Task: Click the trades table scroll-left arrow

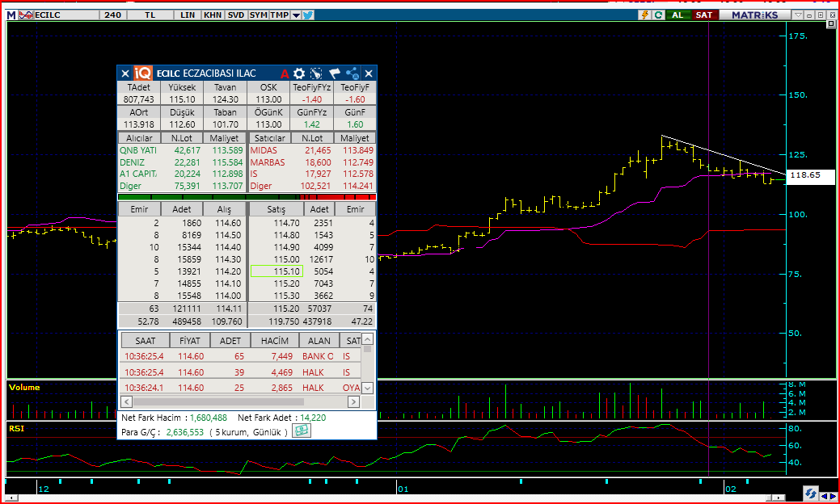Action: pyautogui.click(x=127, y=401)
